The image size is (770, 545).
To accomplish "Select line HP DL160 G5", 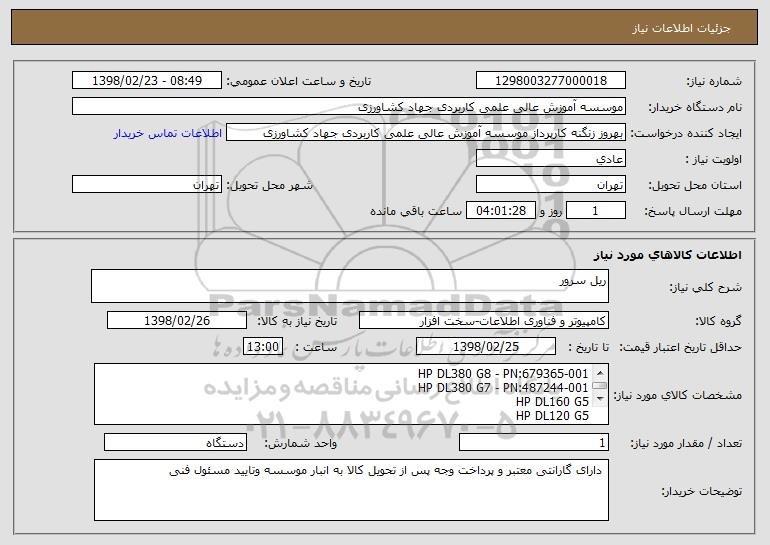I will click(552, 402).
